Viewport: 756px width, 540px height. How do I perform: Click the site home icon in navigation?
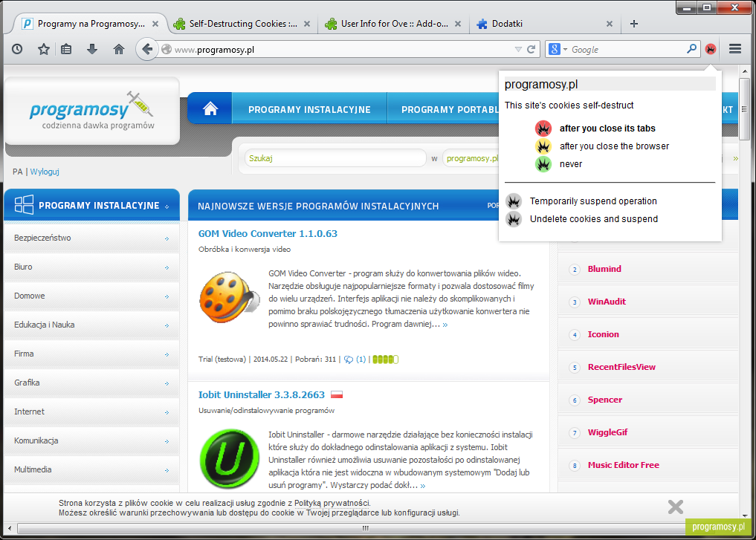coord(210,109)
